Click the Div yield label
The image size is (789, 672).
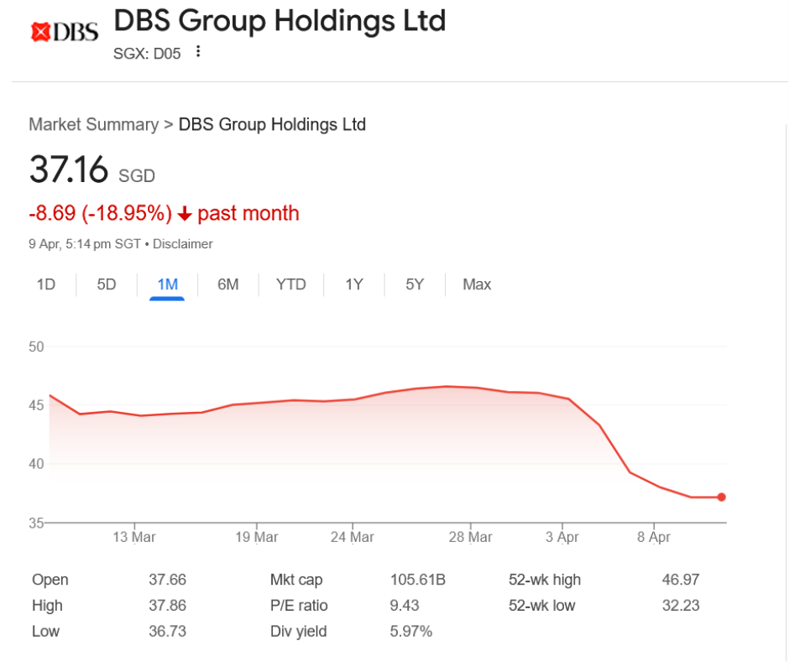pos(298,631)
